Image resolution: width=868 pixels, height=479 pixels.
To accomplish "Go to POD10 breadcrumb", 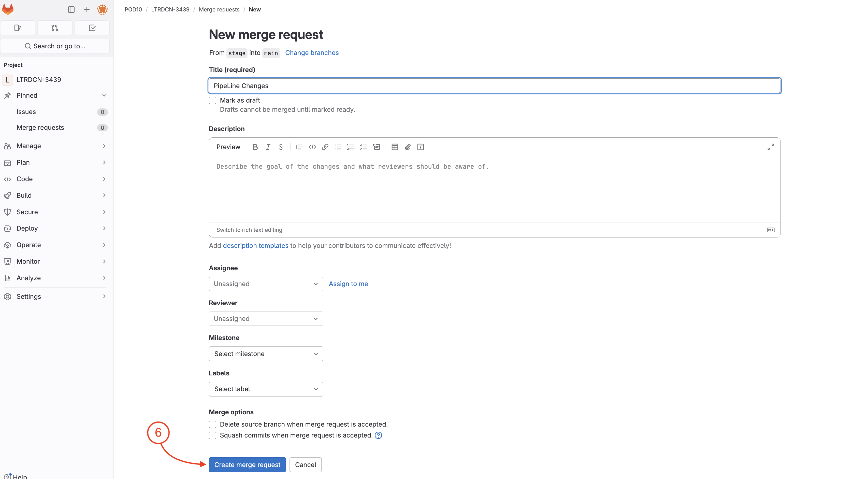I will [x=133, y=9].
